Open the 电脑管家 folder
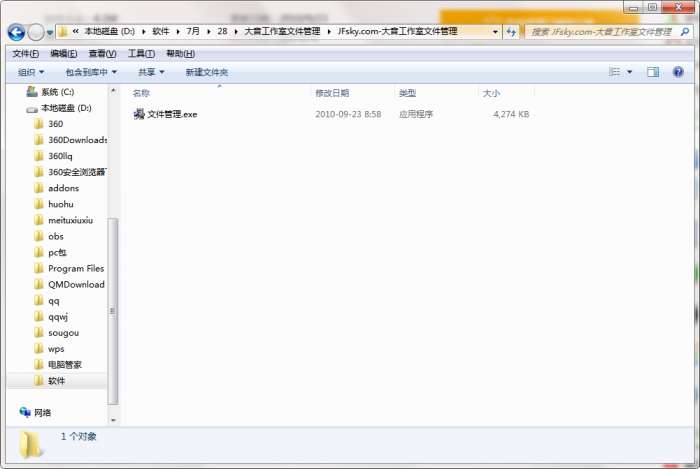 tap(65, 365)
